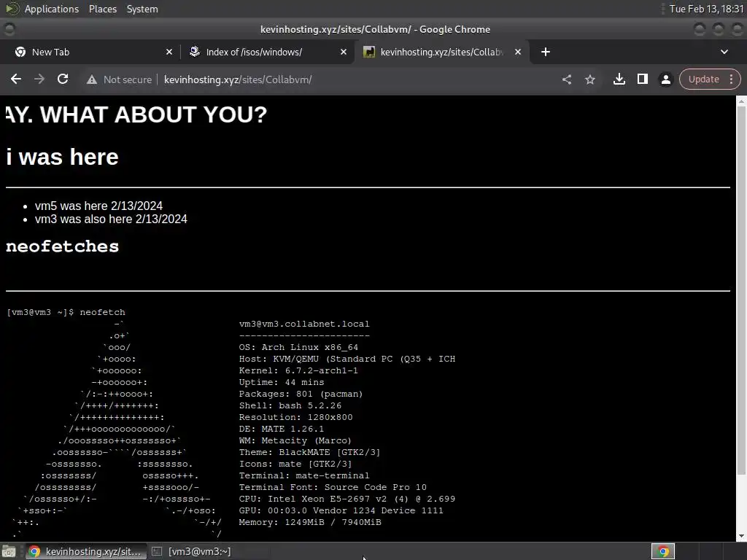Click 'Memory: 1249MiB / 7940MiB' line

tap(309, 522)
